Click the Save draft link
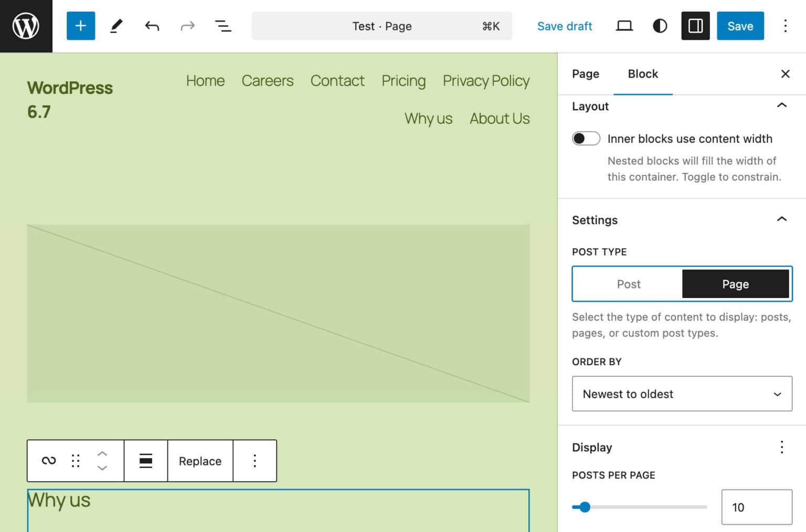 point(565,26)
